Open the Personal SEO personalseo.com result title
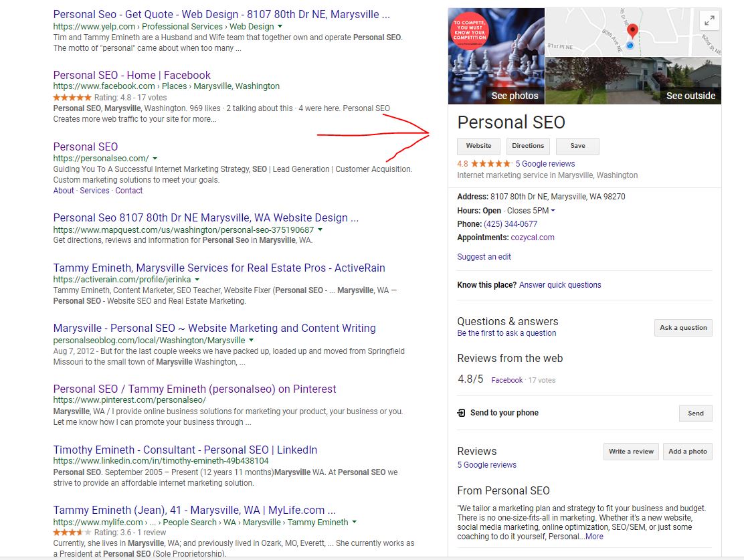This screenshot has height=560, width=744. coord(86,147)
